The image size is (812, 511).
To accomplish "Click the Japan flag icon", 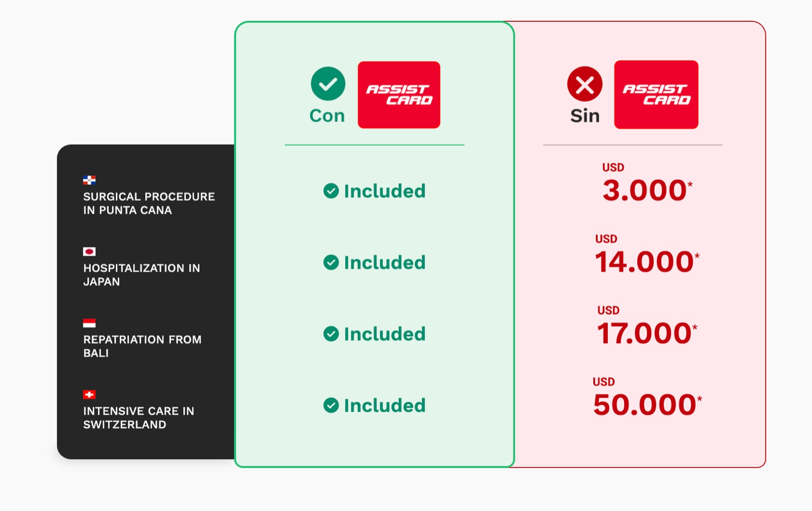I will pos(89,251).
